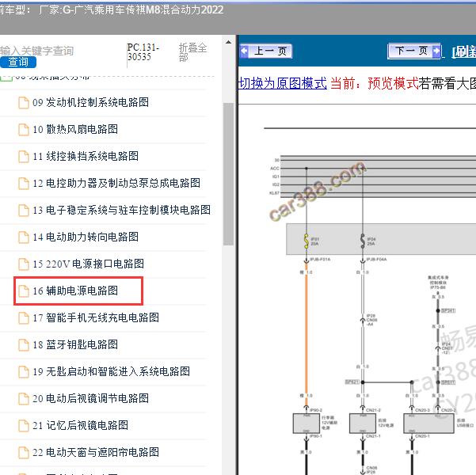Image resolution: width=476 pixels, height=475 pixels.
Task: Open 18 蓝牙钥匙电路图
Action: click(x=75, y=345)
